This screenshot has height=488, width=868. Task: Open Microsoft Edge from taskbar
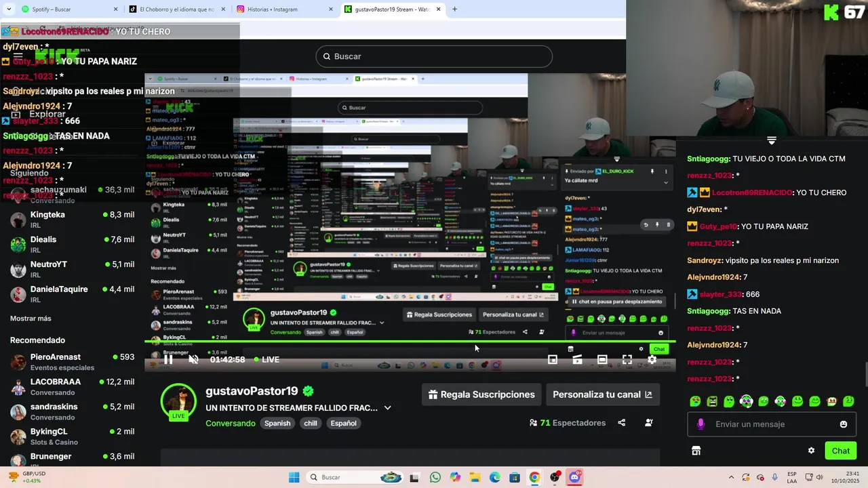coord(495,477)
